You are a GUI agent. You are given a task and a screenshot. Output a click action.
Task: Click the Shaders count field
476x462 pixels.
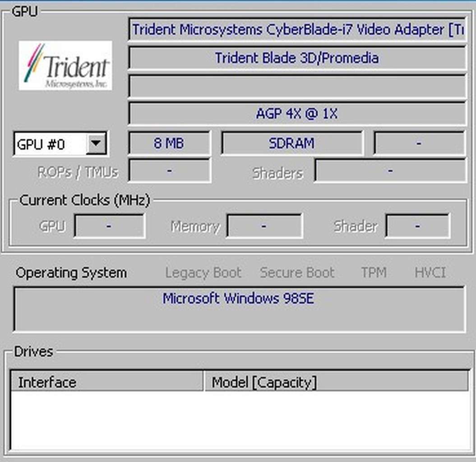point(390,171)
